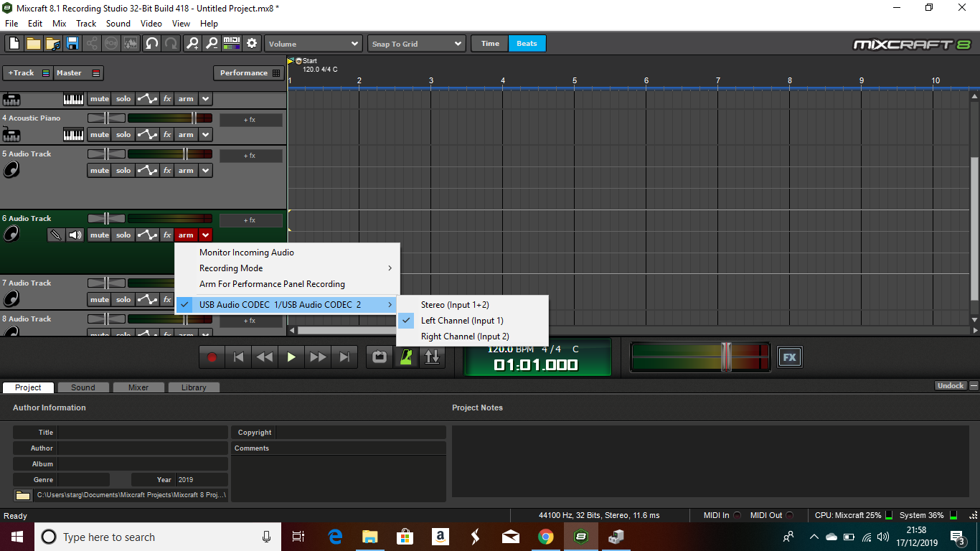Open the Snap To Grid dropdown

(417, 44)
